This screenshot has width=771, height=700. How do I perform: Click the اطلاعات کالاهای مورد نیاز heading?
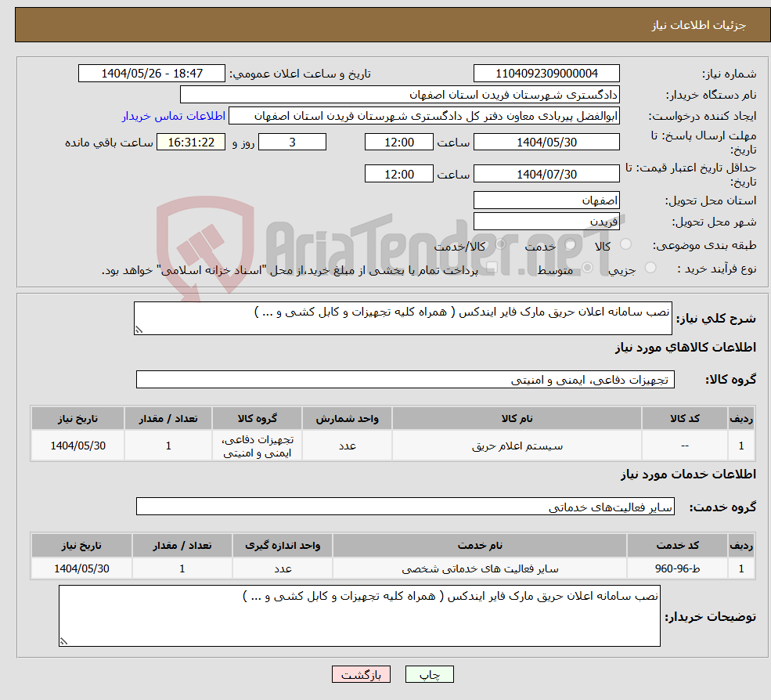686,348
